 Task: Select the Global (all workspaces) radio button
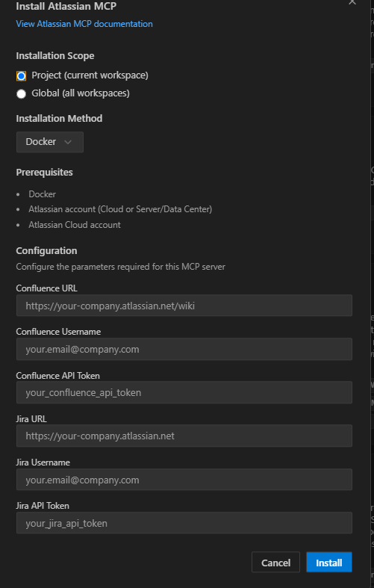point(22,93)
